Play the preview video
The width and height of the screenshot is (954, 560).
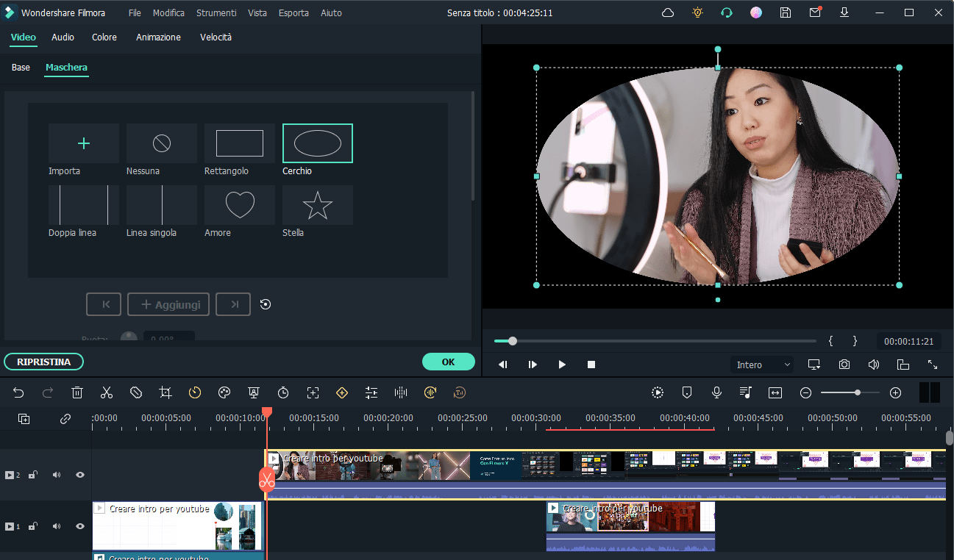[562, 365]
